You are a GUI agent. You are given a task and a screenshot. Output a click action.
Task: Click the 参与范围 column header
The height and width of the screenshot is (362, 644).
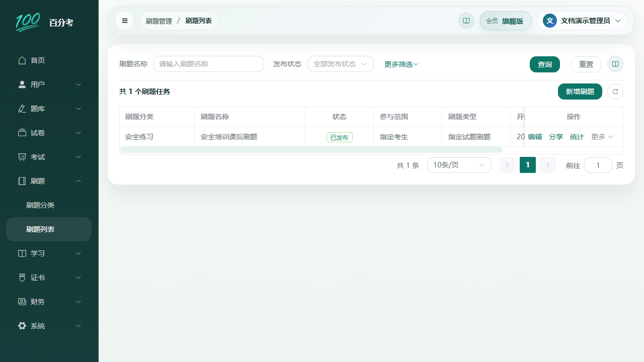408,117
